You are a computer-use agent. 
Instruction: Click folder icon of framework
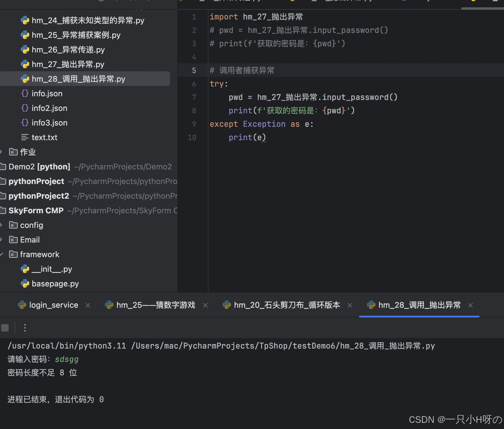pos(13,254)
